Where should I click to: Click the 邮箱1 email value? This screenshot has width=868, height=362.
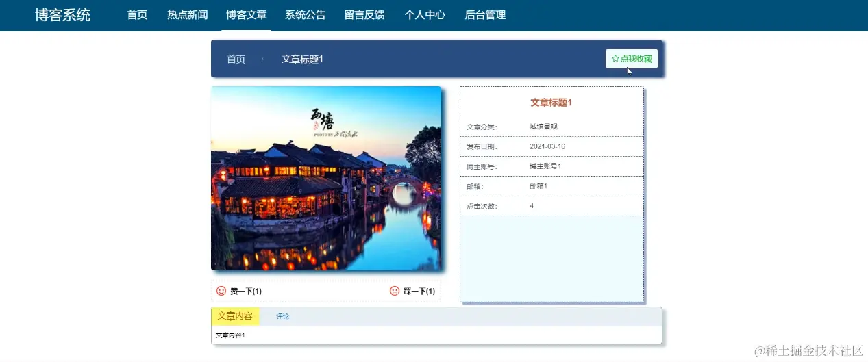tap(538, 186)
